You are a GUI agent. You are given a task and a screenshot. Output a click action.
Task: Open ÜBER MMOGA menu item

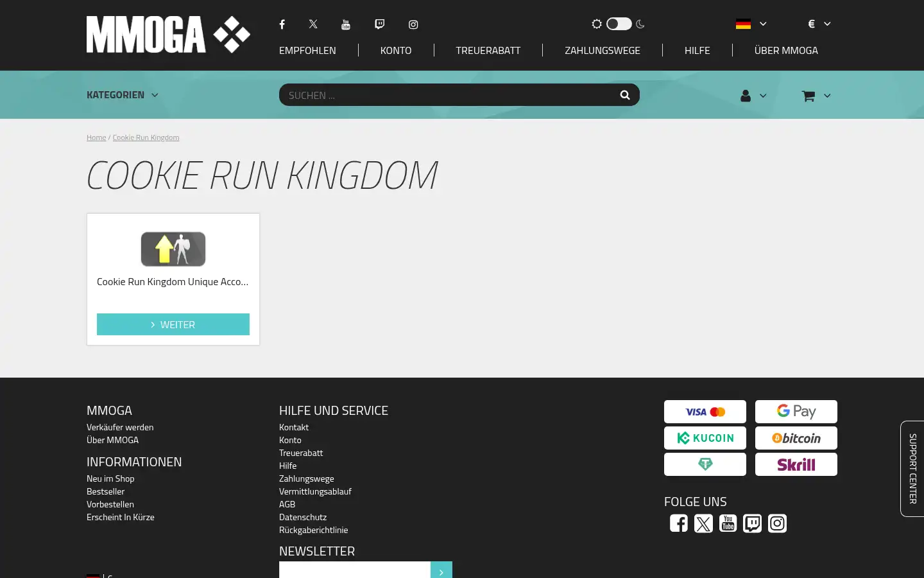pyautogui.click(x=786, y=50)
